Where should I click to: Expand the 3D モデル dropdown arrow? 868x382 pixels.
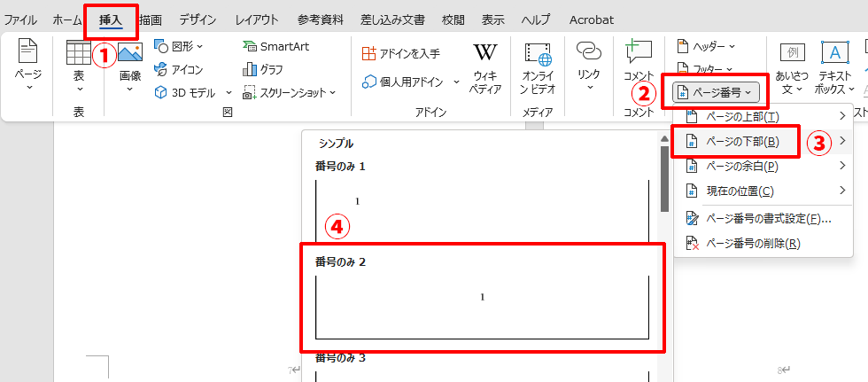(229, 92)
